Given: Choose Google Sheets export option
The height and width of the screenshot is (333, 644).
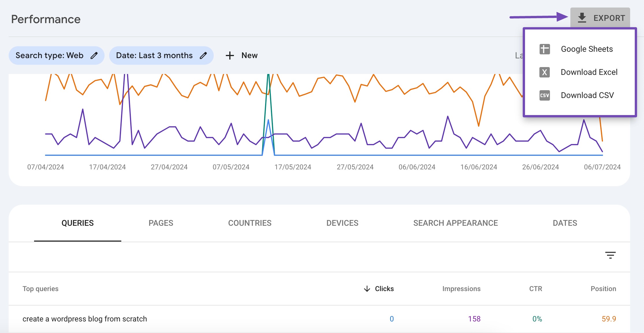Looking at the screenshot, I should pos(580,49).
